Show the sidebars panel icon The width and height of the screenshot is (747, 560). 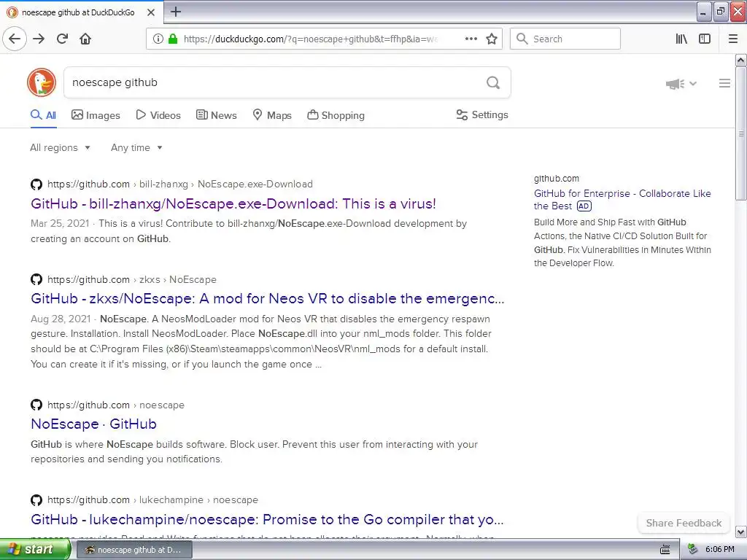click(x=705, y=39)
